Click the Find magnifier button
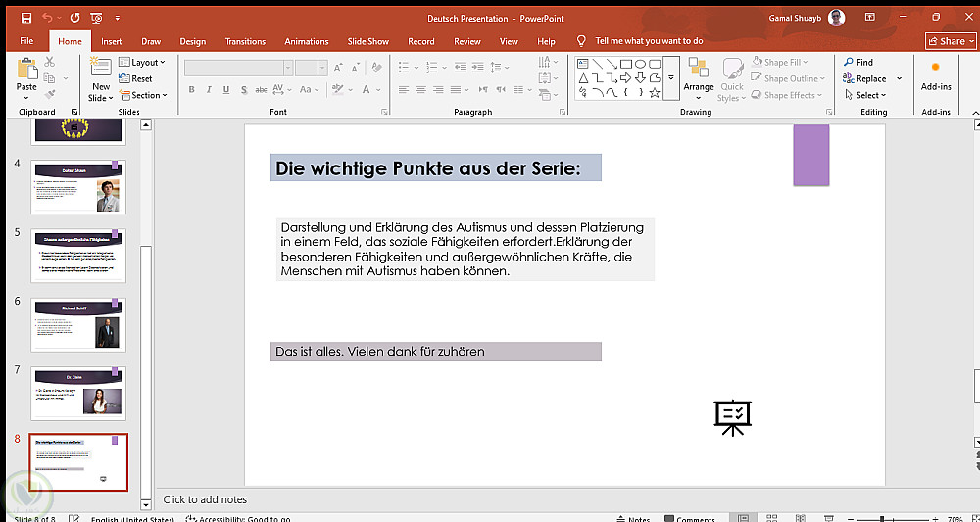Viewport: 980px width, 522px height. (858, 62)
